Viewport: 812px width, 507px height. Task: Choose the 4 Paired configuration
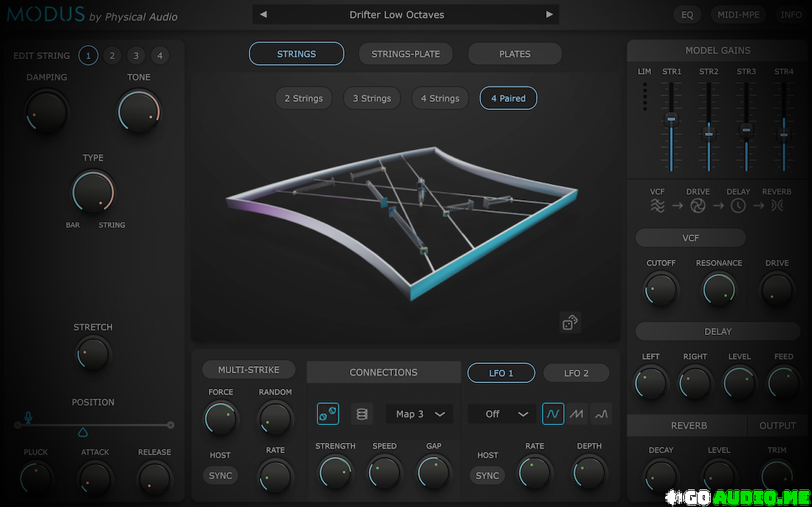pyautogui.click(x=509, y=98)
